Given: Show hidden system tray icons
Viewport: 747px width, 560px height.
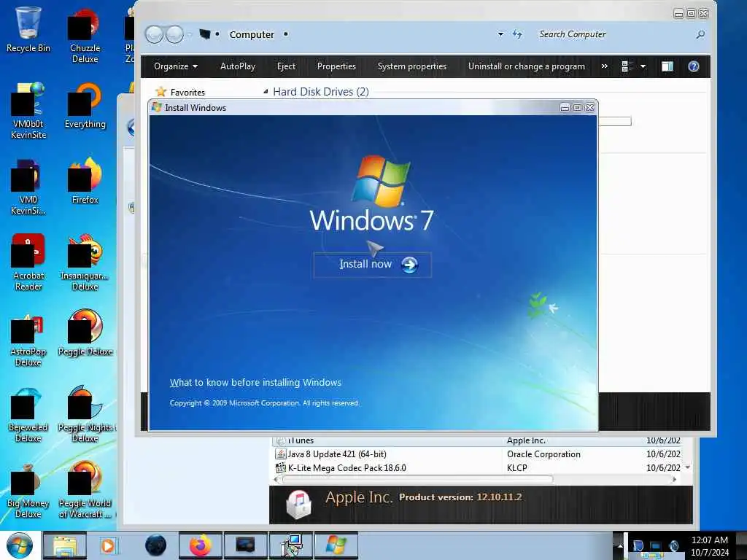Looking at the screenshot, I should [x=620, y=545].
